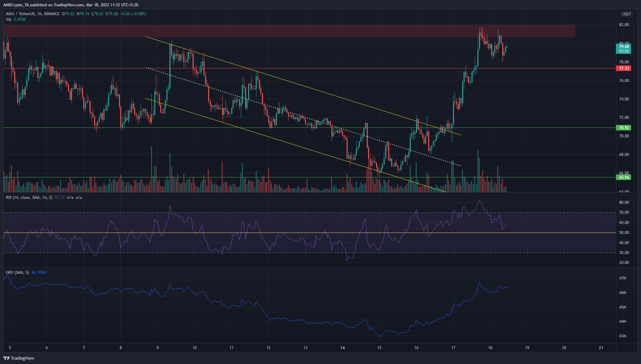Click date 9 on time axis
Viewport: 641px width, 364px height.
tap(158, 347)
